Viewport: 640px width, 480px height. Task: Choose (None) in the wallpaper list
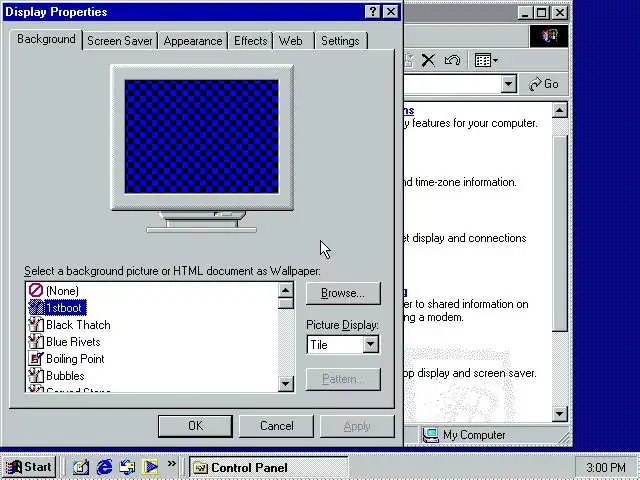point(62,291)
